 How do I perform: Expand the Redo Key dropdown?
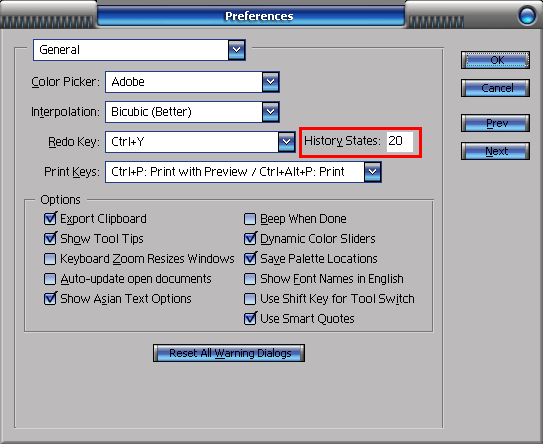286,142
